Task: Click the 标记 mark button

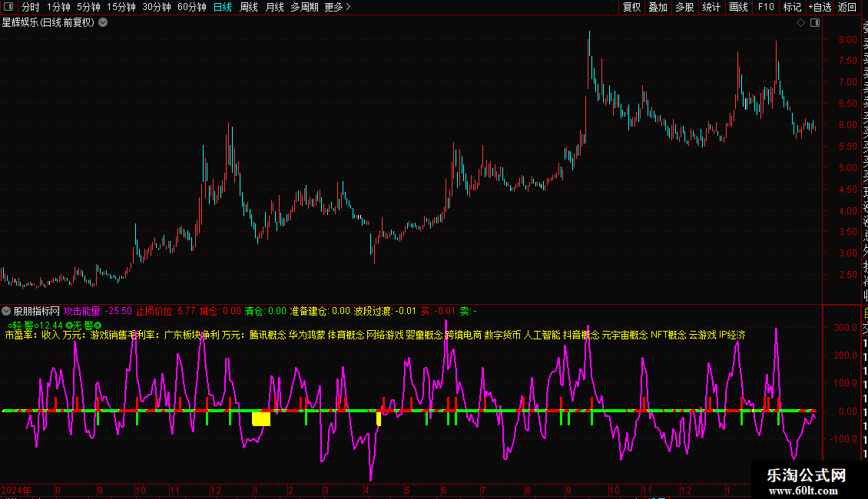Action: pyautogui.click(x=792, y=7)
